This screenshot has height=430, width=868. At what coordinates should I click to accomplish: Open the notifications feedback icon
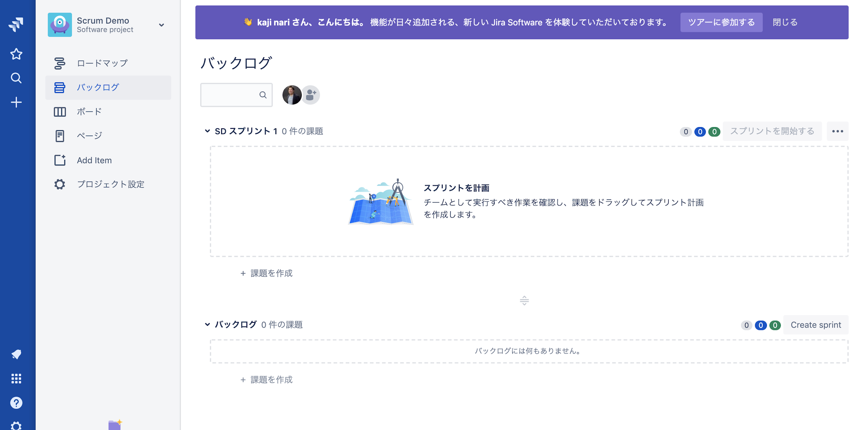(x=16, y=354)
